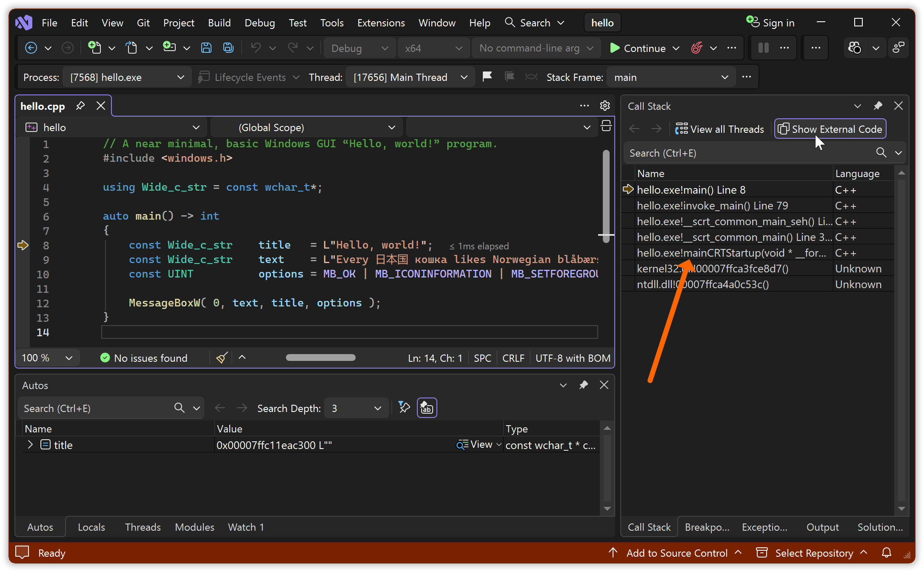The image size is (924, 572).
Task: Open the Debug configuration dropdown
Action: pos(359,48)
